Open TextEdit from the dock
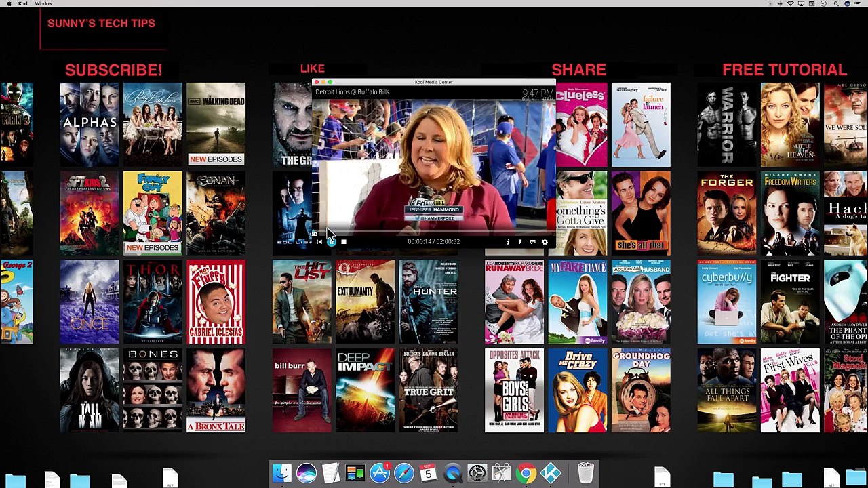Viewport: 868px width, 488px height. 331,472
